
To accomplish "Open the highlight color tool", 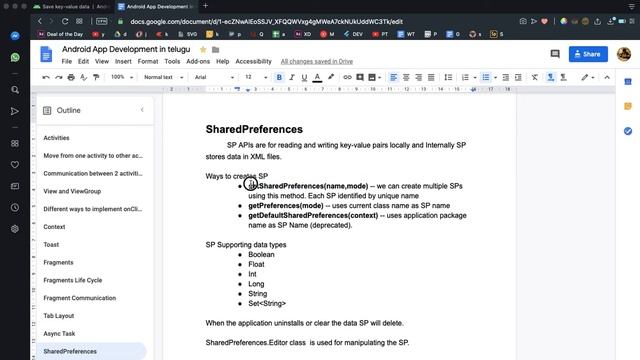I will pos(331,77).
